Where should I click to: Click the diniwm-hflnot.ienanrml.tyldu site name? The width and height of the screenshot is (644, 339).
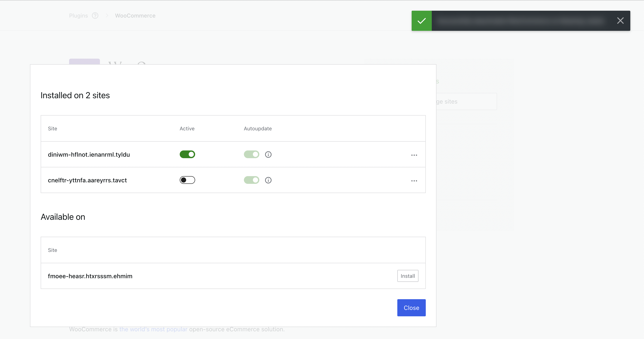tap(89, 155)
